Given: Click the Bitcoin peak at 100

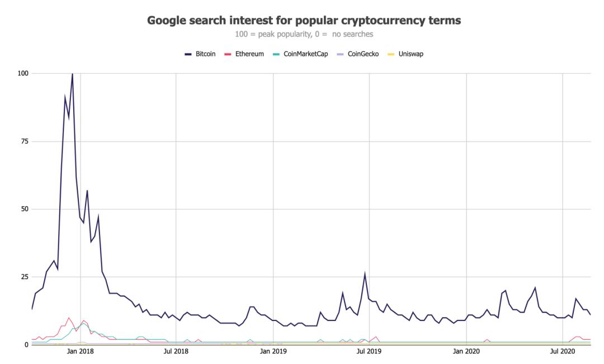Looking at the screenshot, I should click(72, 74).
